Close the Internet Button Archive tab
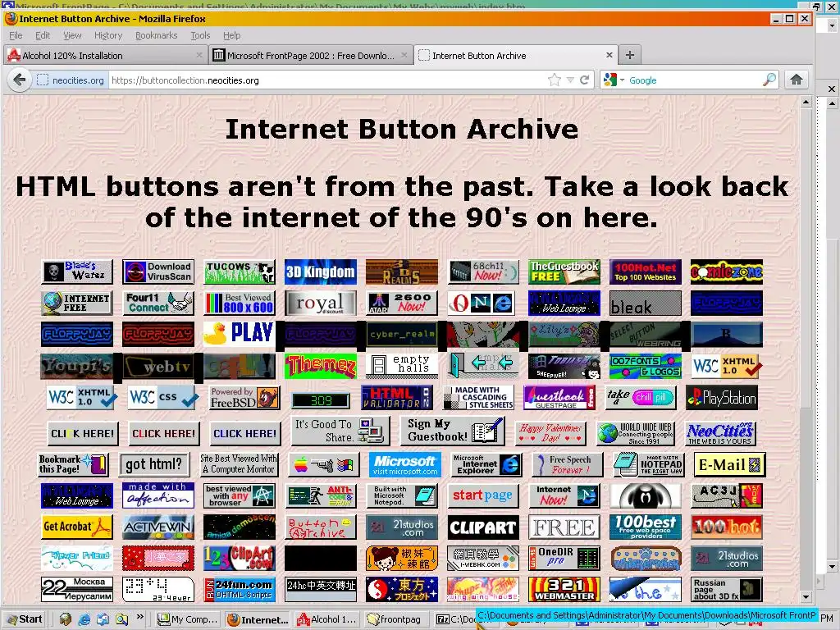Screen dimensions: 840x630 coord(609,55)
